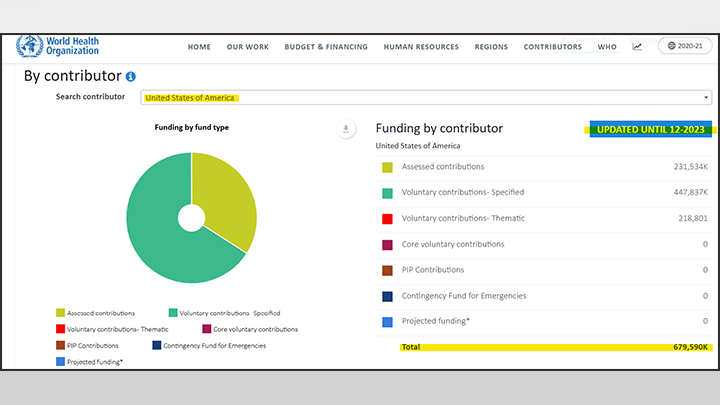
Task: Go to the CONTRIBUTORS menu item
Action: click(552, 47)
